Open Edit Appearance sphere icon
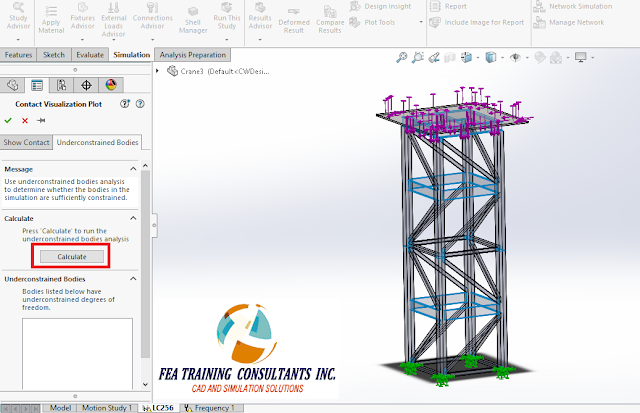The image size is (640, 413). click(x=540, y=57)
